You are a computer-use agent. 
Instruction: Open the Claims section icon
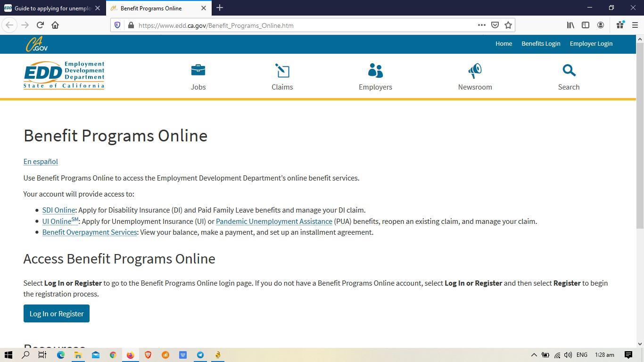[x=282, y=71]
